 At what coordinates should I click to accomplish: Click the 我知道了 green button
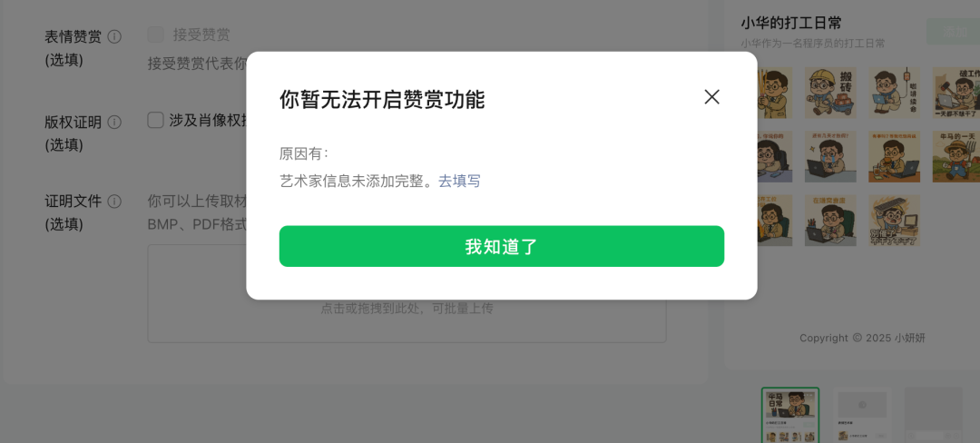click(x=501, y=246)
